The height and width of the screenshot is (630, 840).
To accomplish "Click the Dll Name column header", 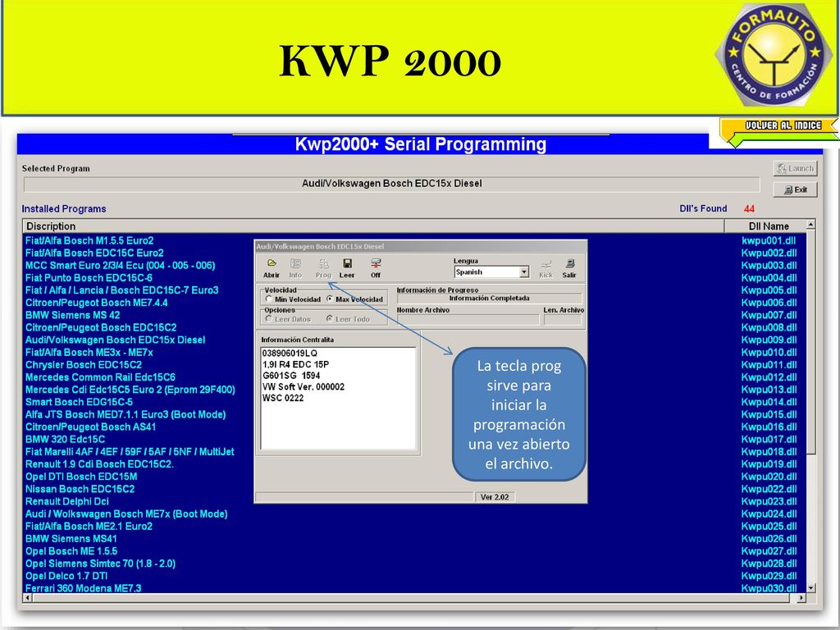I will [x=765, y=226].
